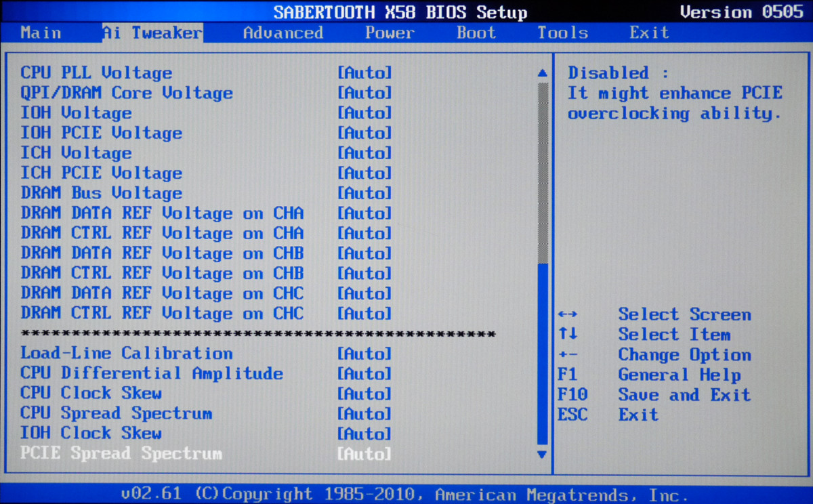
Task: Click the ESC Exit help entry
Action: coord(608,415)
